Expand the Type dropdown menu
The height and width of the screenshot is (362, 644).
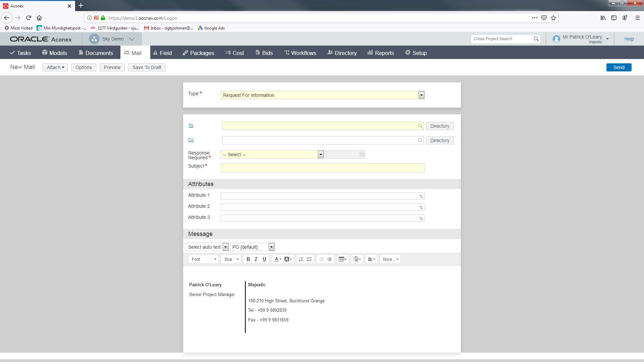pyautogui.click(x=421, y=95)
